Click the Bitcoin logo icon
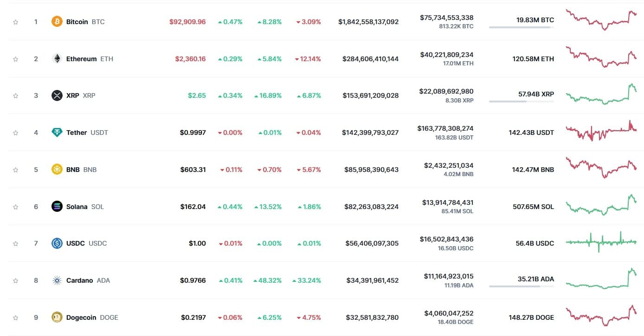 pyautogui.click(x=57, y=22)
